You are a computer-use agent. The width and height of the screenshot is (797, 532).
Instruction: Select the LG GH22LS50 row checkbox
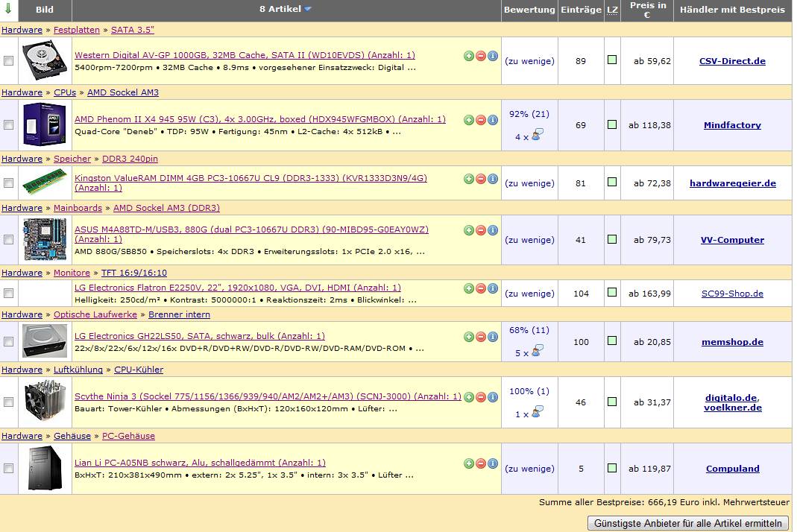coord(9,342)
